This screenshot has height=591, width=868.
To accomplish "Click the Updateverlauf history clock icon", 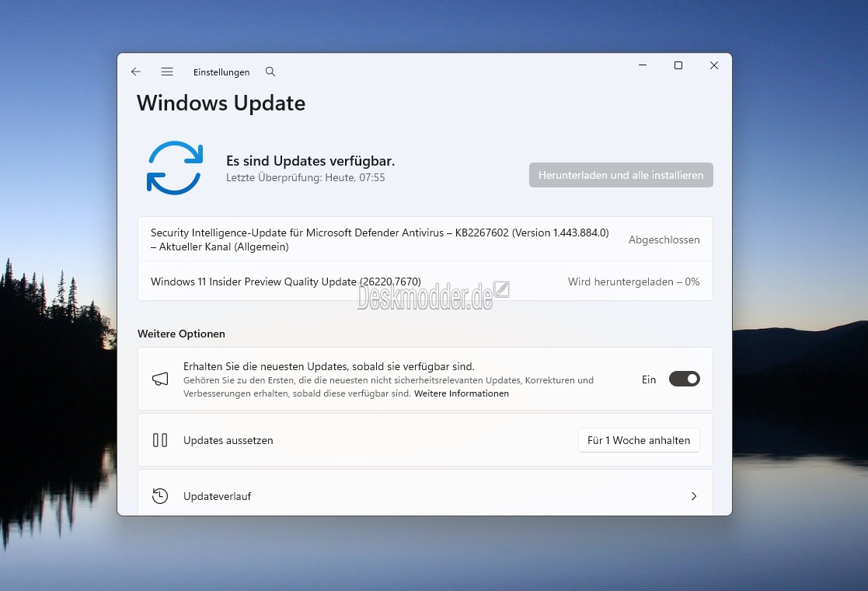I will click(x=160, y=496).
